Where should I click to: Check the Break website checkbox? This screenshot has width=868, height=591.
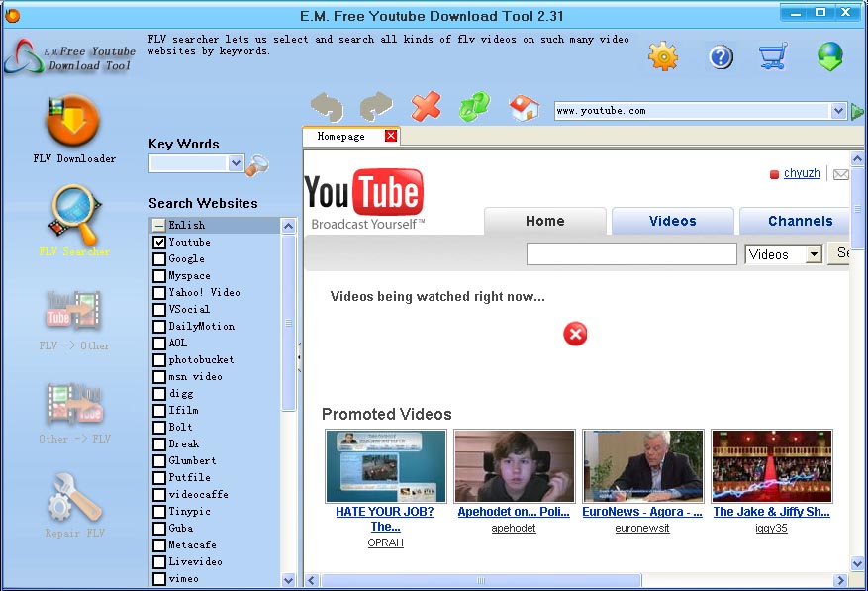pyautogui.click(x=159, y=444)
